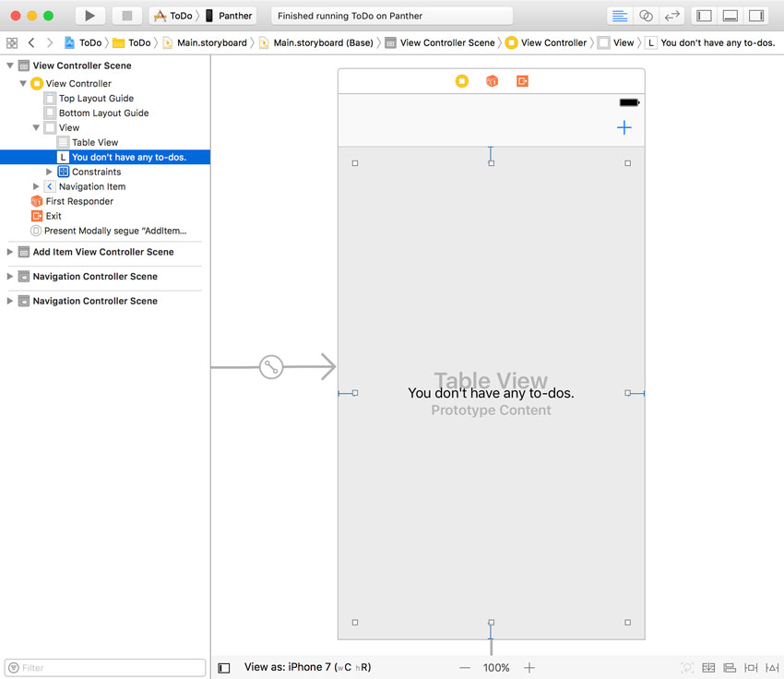
Task: Open View Controller Scene jump bar item
Action: click(441, 43)
